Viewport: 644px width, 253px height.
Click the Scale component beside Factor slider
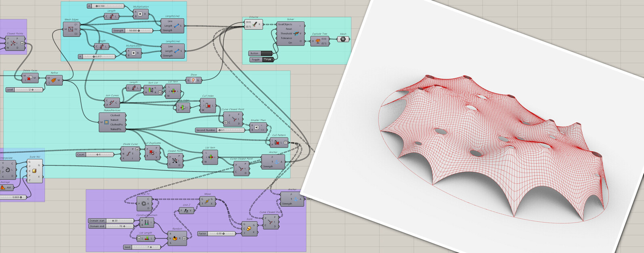tap(250, 229)
